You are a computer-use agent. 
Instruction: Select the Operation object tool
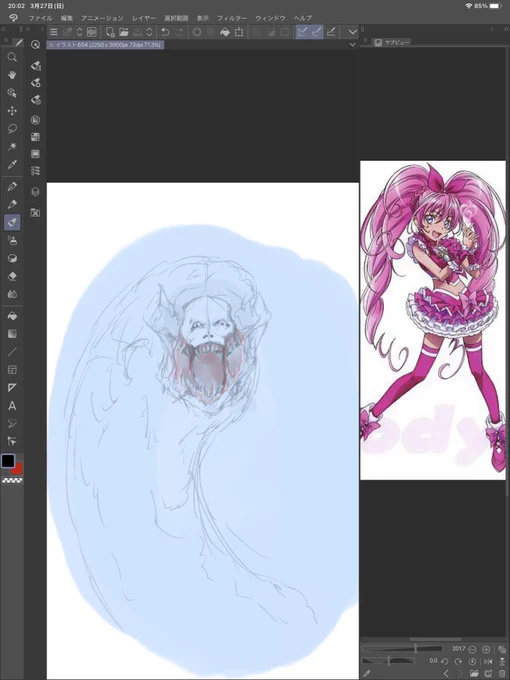click(12, 93)
